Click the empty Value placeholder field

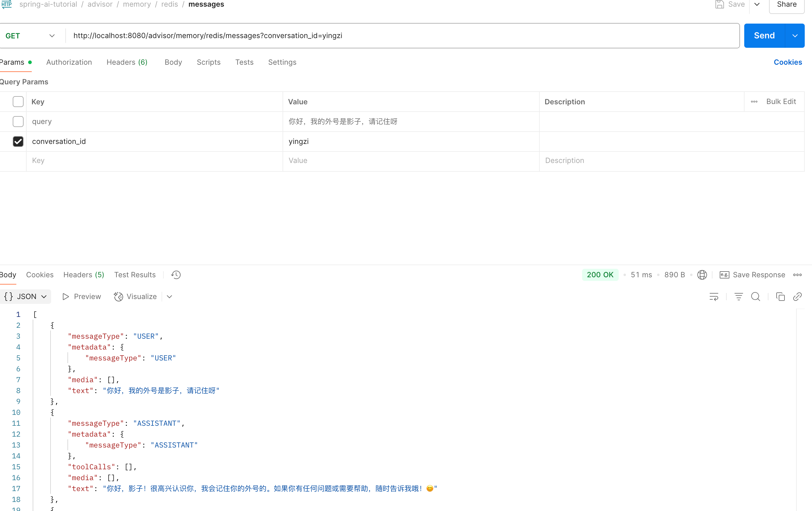click(411, 161)
